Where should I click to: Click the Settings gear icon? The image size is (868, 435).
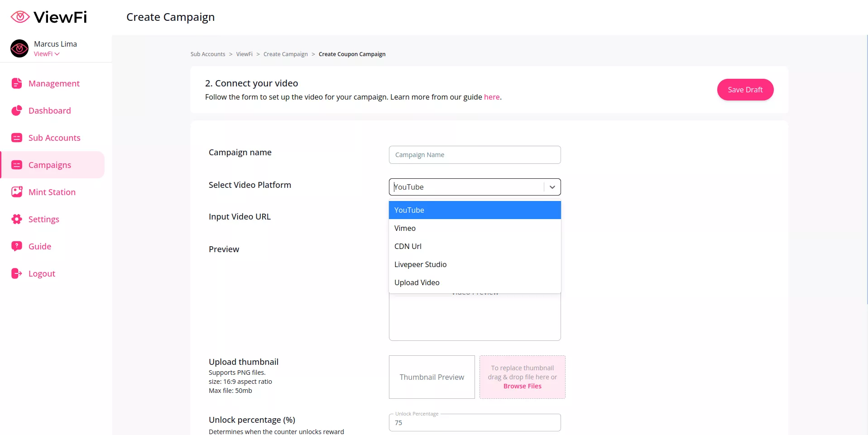(x=17, y=219)
